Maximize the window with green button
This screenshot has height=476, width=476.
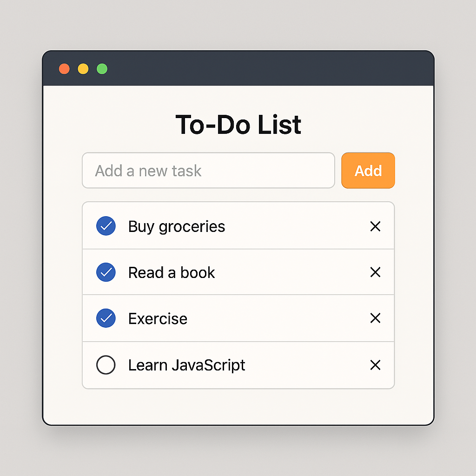click(x=102, y=69)
